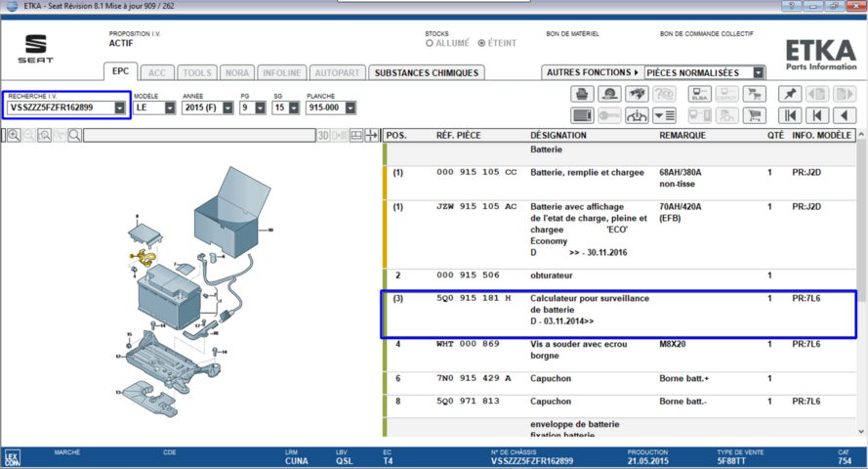
Task: Click the single shopping cart icon
Action: pos(754,115)
